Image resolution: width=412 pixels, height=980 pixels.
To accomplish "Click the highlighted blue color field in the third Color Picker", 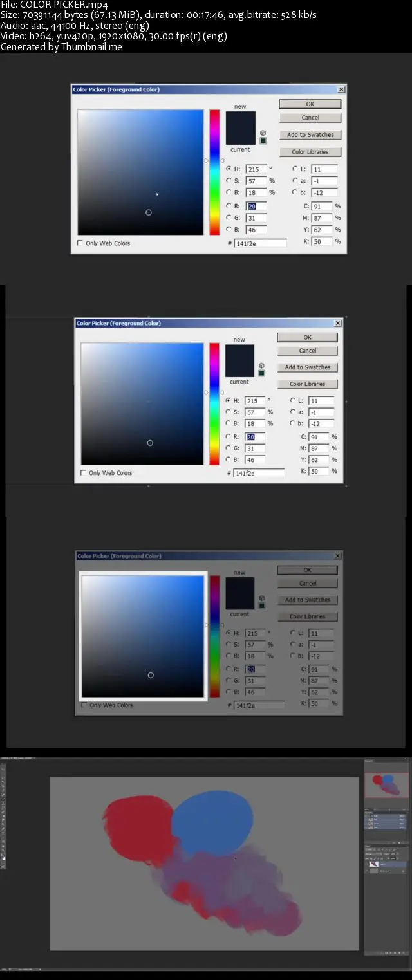I will pyautogui.click(x=142, y=636).
